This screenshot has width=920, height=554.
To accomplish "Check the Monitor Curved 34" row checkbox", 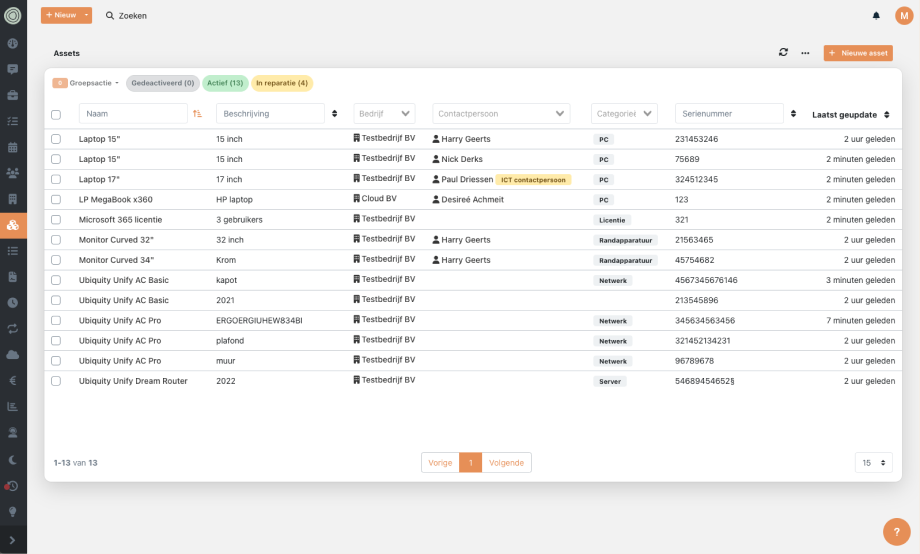I will [x=56, y=260].
